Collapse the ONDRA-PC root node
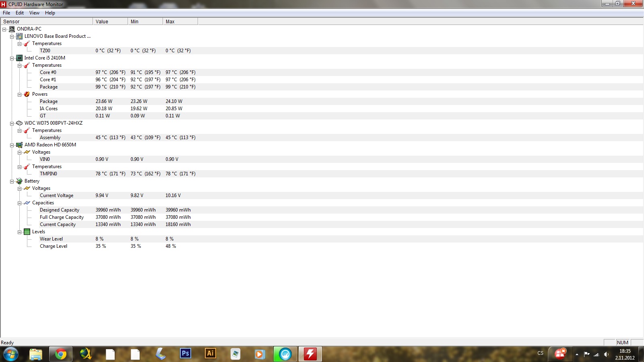Viewport: 644px width, 362px height. pos(4,29)
